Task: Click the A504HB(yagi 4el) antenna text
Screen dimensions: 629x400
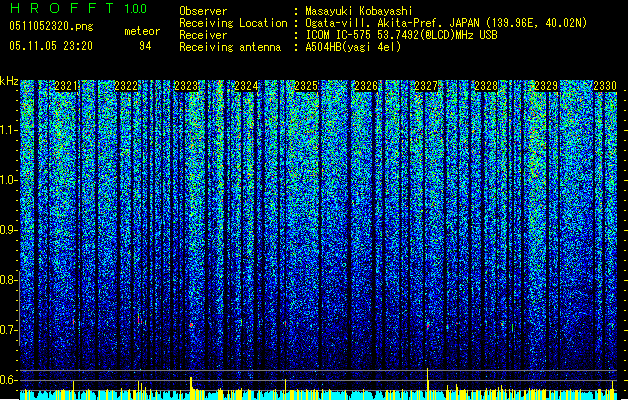Action: click(353, 47)
